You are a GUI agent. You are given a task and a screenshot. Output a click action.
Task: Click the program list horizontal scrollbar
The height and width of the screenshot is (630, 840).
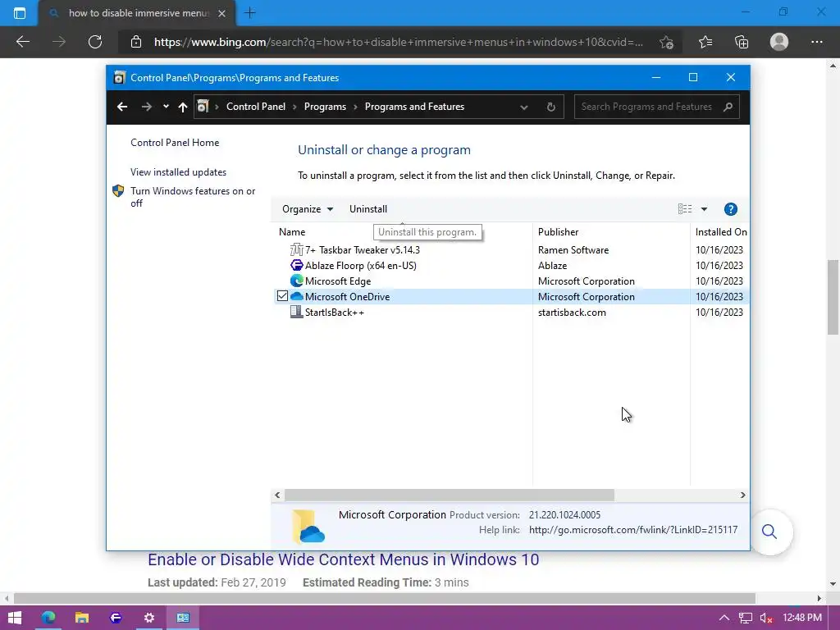[449, 495]
